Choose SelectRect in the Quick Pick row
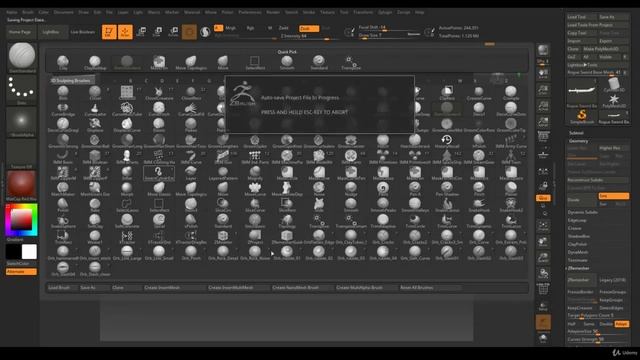This screenshot has width=640, height=360. [255, 62]
